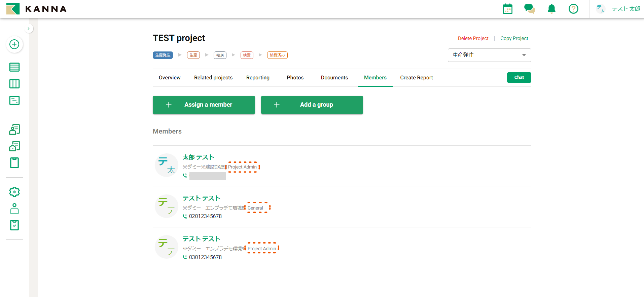Click the circled plus icon in sidebar
Image resolution: width=644 pixels, height=297 pixels.
[x=14, y=44]
